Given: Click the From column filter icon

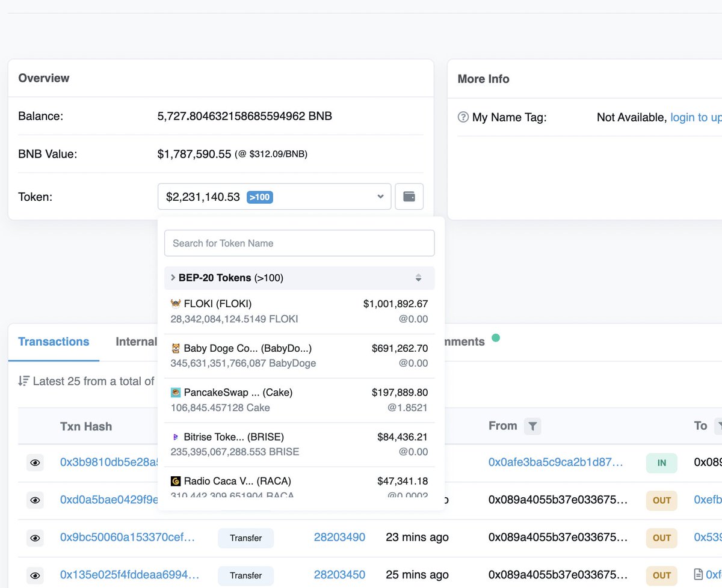Looking at the screenshot, I should click(x=532, y=426).
